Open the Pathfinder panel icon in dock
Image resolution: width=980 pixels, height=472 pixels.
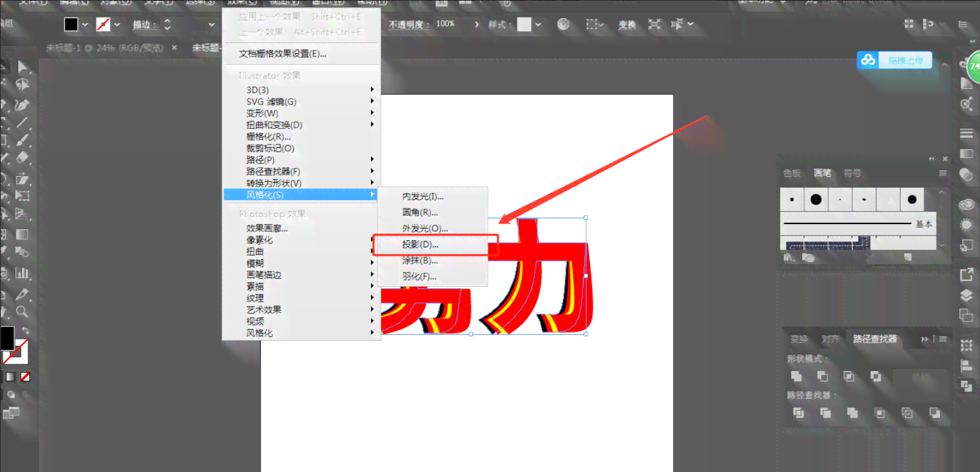point(966,386)
